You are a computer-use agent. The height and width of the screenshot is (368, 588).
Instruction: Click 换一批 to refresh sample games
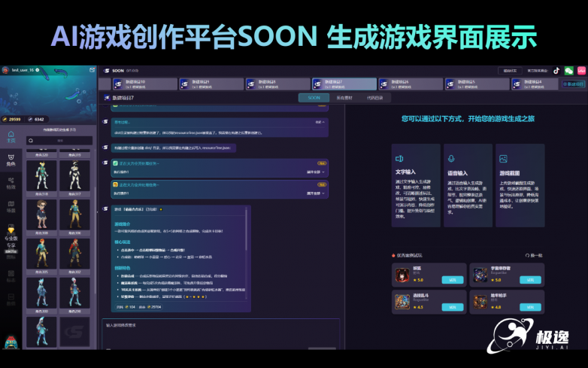coord(535,255)
